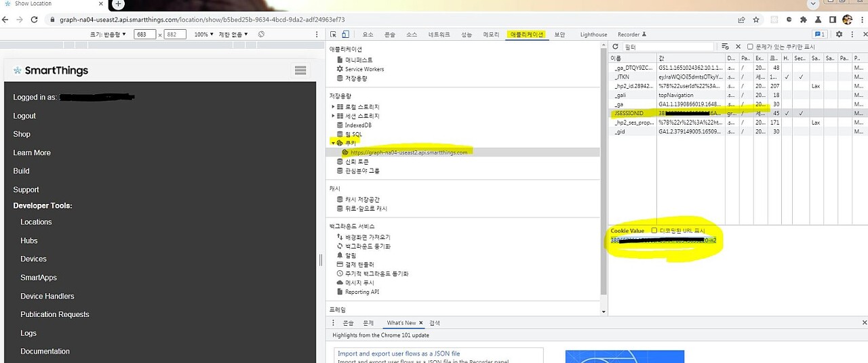Screen dimensions: 868x363
Task: Open the 100% zoom dropdown
Action: (x=203, y=35)
